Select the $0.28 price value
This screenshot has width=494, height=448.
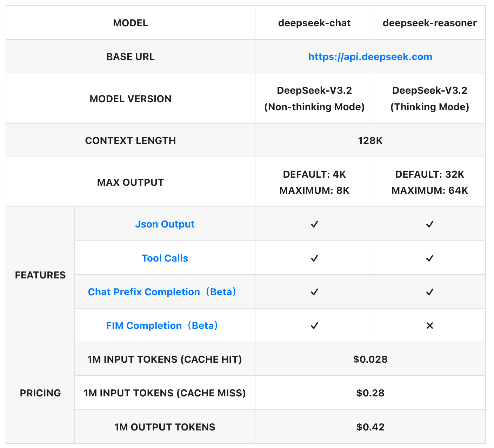pos(370,393)
